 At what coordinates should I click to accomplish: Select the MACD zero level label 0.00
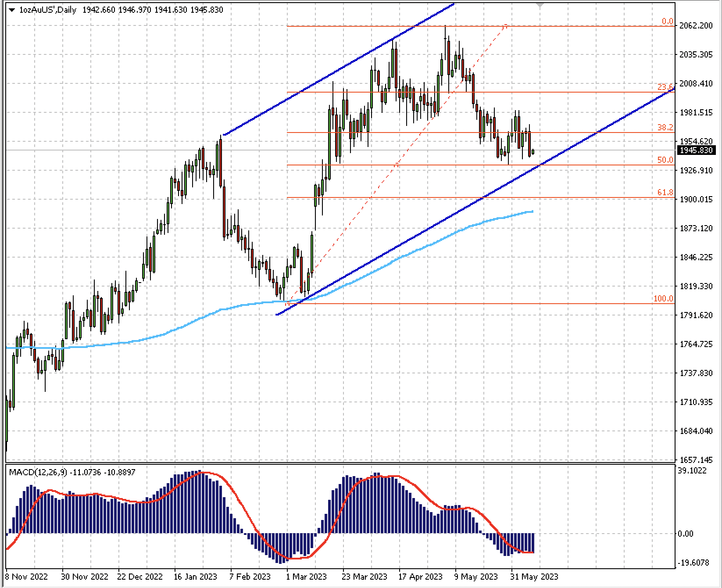click(x=686, y=534)
